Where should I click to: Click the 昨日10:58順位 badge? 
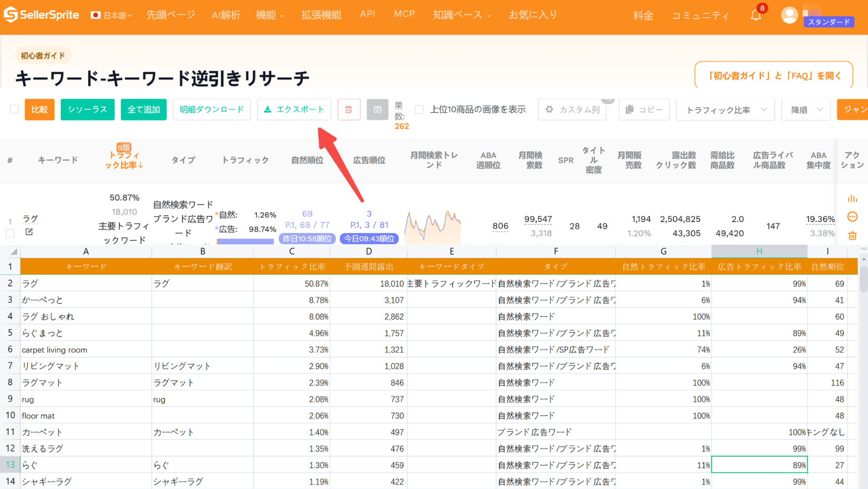point(307,239)
